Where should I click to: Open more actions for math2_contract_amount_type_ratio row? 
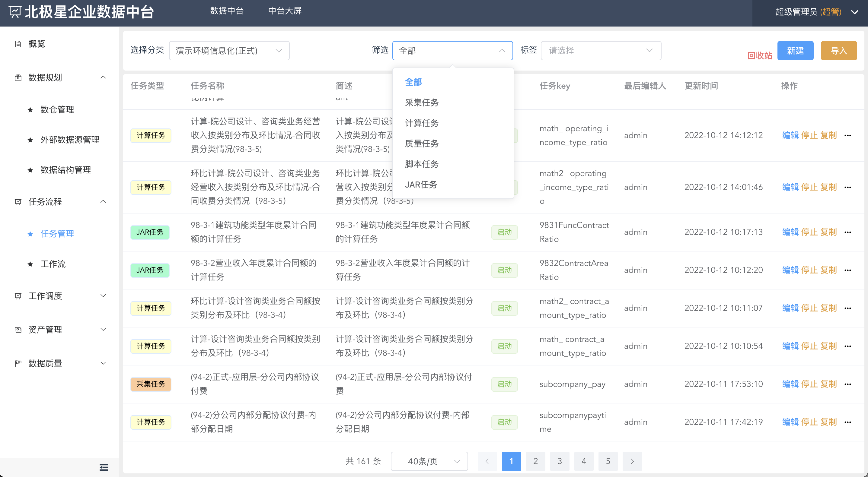[848, 308]
